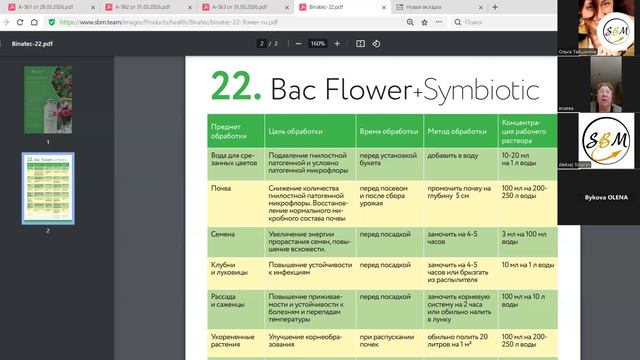Click the Binatec-22.pdf document title
Screen dimensions: 640x360
32,44
